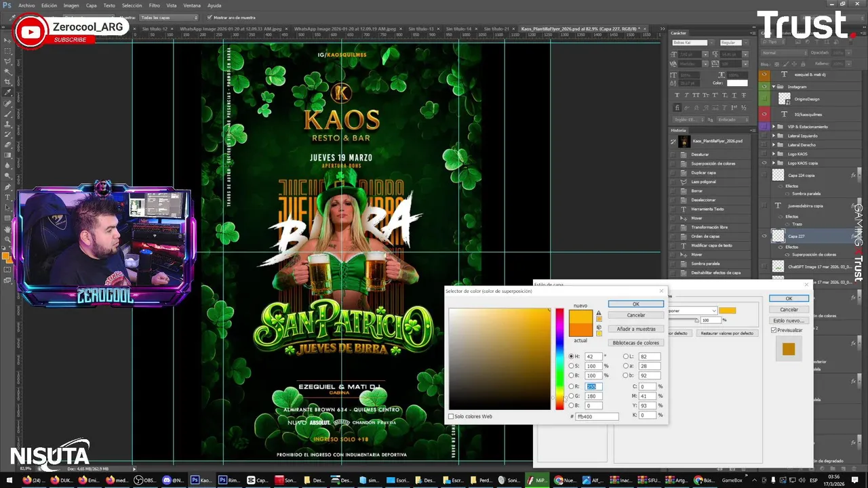Select the Path Selection tool
This screenshot has height=488, width=868.
point(7,207)
